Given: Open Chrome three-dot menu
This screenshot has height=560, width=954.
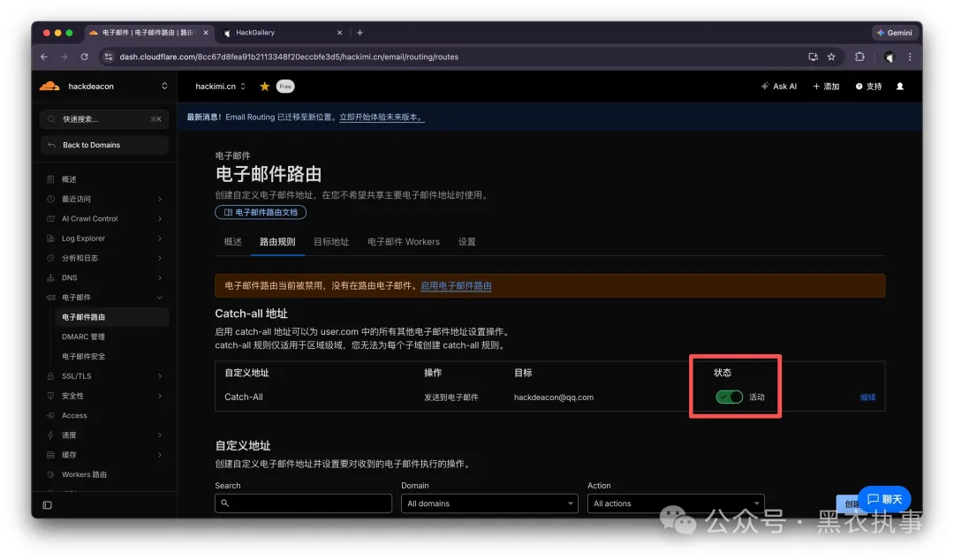Looking at the screenshot, I should coord(910,57).
